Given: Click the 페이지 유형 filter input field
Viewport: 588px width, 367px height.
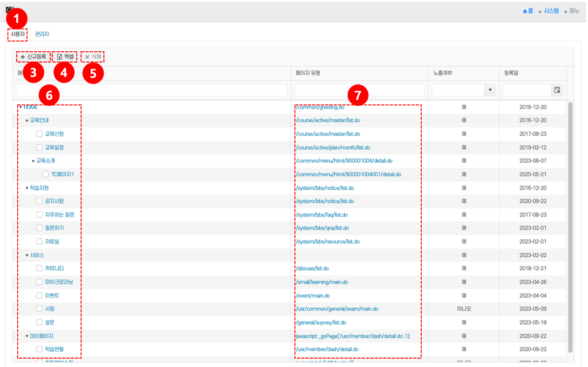Looking at the screenshot, I should point(359,90).
